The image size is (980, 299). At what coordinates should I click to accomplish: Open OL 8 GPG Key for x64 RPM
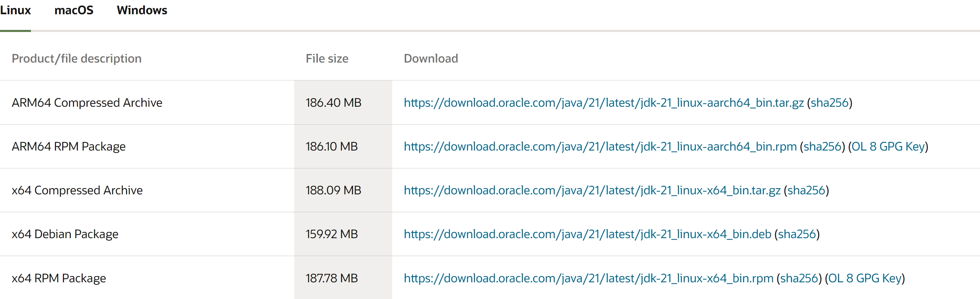pos(865,278)
